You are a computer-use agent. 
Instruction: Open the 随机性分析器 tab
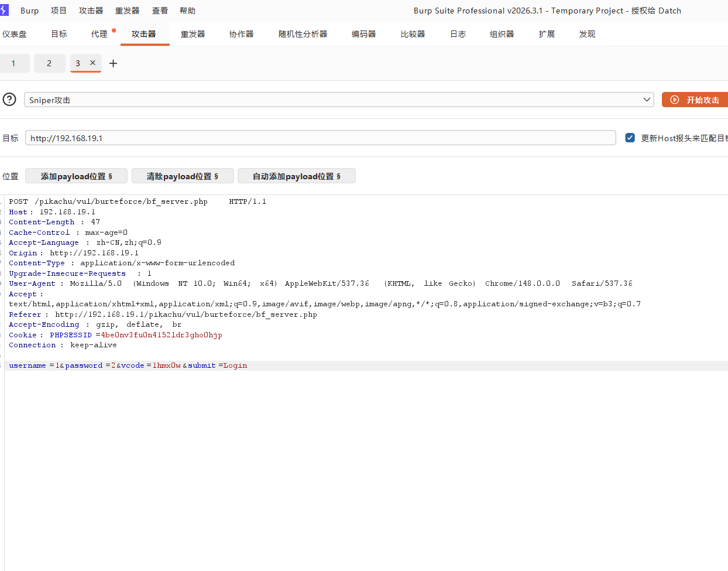(x=303, y=34)
